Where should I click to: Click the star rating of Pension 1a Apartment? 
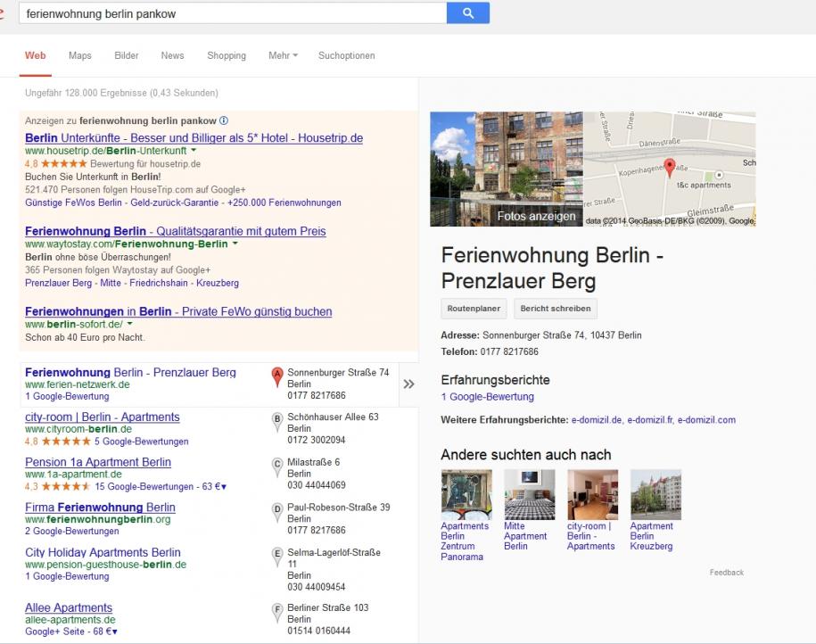66,487
